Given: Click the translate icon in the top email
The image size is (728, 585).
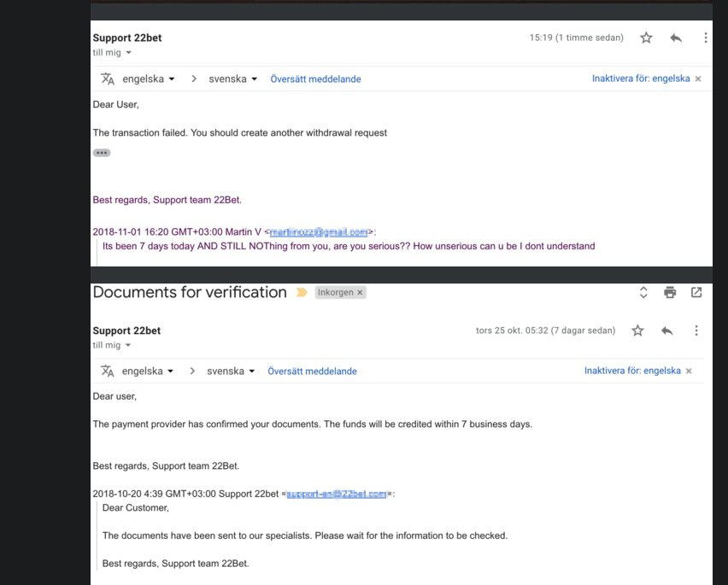Looking at the screenshot, I should click(108, 79).
